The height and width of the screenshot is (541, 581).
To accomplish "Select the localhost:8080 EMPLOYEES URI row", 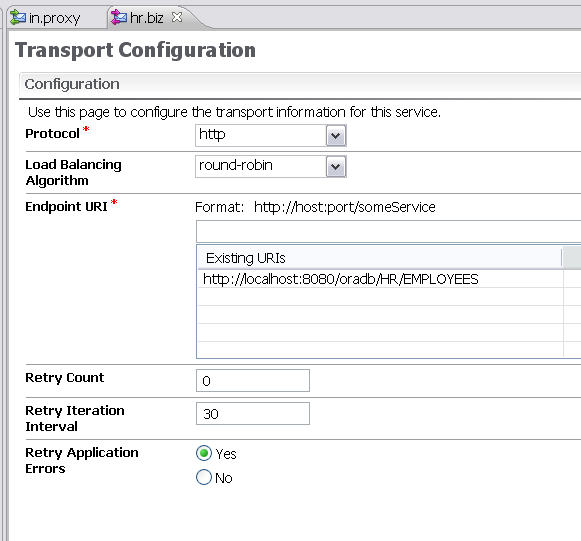I will tap(381, 279).
